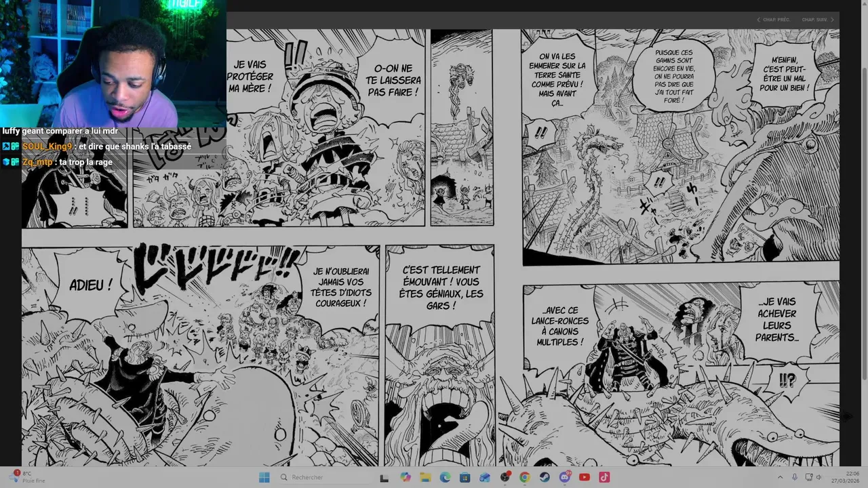868x488 pixels.
Task: Click chat message 'luffy geant comparer a lui mdr'
Action: [x=60, y=131]
